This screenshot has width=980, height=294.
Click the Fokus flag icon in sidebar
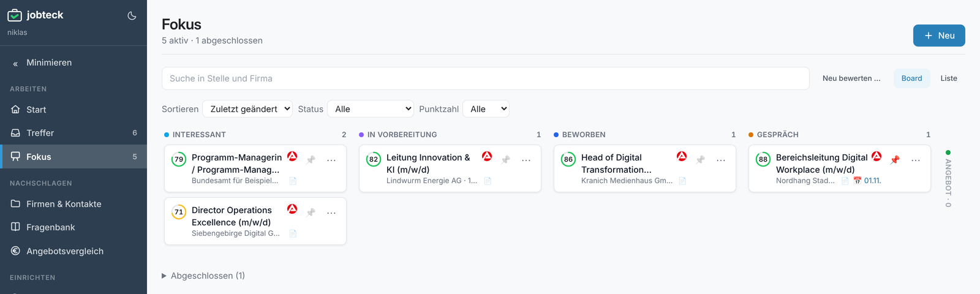[16, 157]
